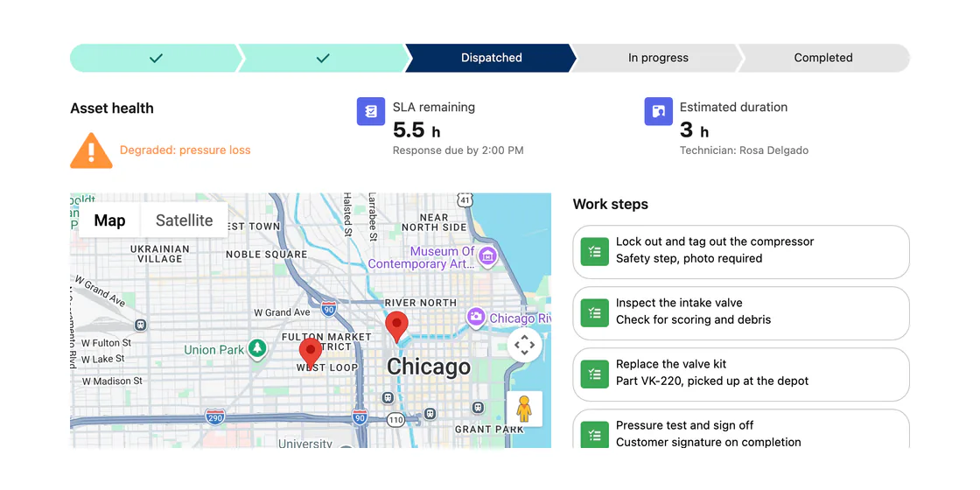The image size is (980, 490).
Task: Click the route 41 shield on map
Action: coord(464,199)
